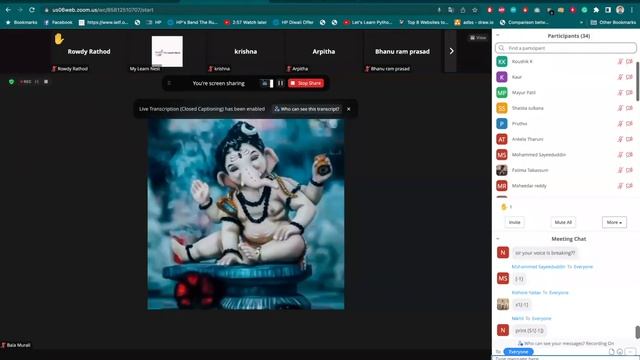
Task: Open the More dropdown in Participants
Action: [x=614, y=222]
